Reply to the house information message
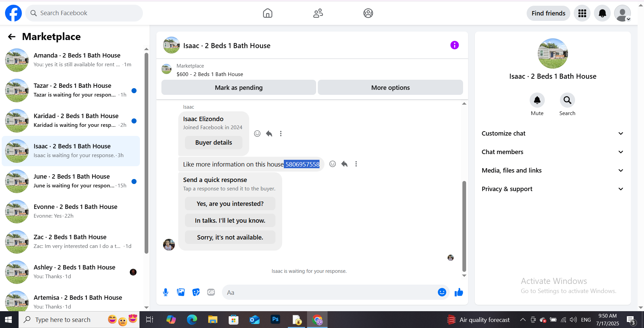Image resolution: width=644 pixels, height=328 pixels. [344, 164]
